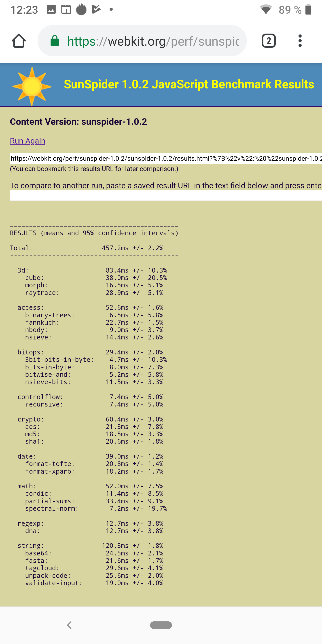
Task: Tap the browser home icon
Action: [19, 41]
